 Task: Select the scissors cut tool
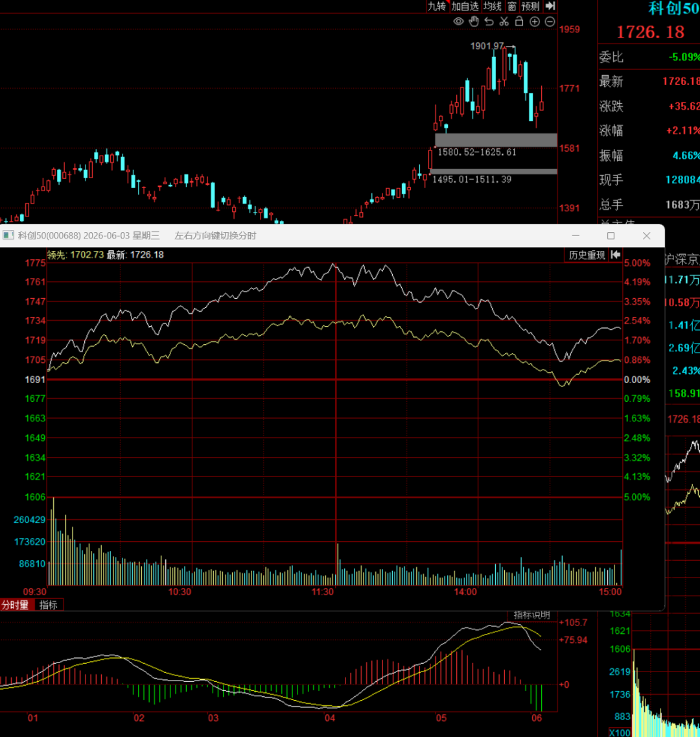tap(504, 21)
